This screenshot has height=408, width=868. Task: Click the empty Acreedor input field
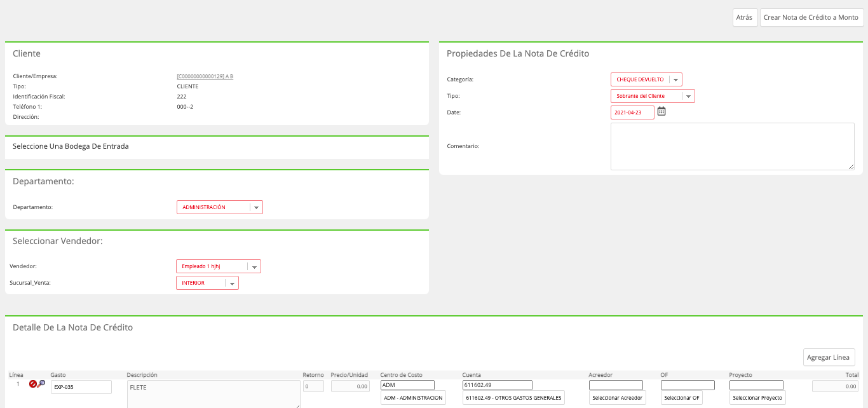[x=616, y=385]
